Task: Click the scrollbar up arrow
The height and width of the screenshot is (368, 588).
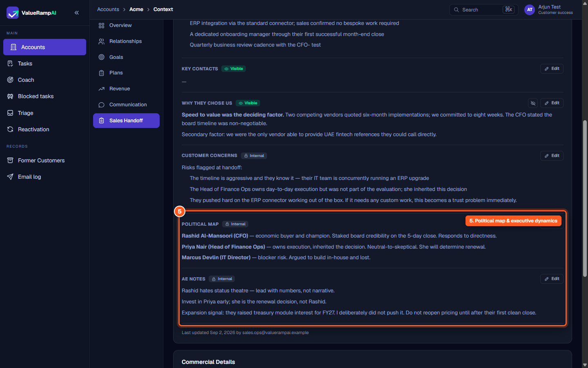Action: coord(585,3)
